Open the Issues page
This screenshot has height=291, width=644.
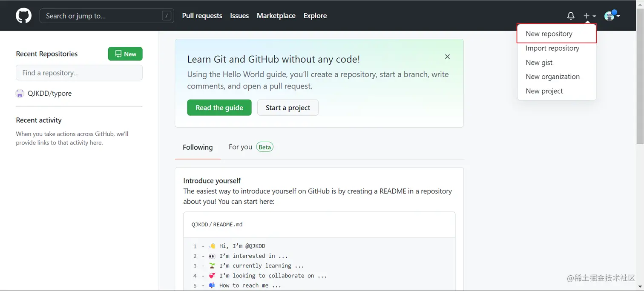tap(239, 16)
